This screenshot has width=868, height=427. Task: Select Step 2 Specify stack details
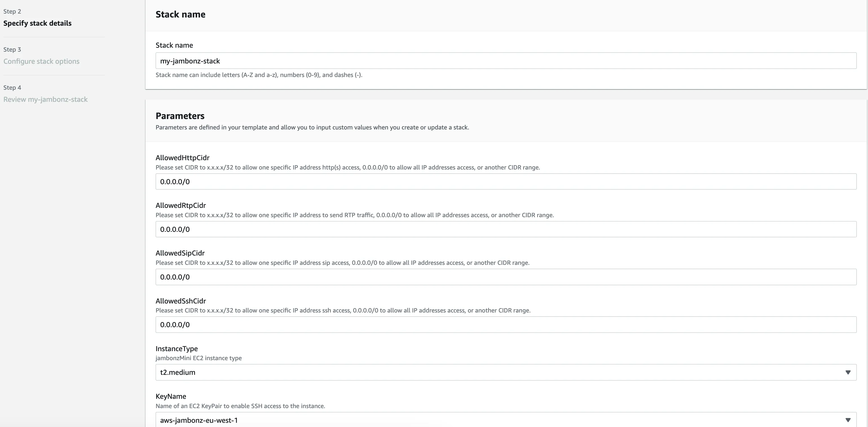(x=38, y=23)
